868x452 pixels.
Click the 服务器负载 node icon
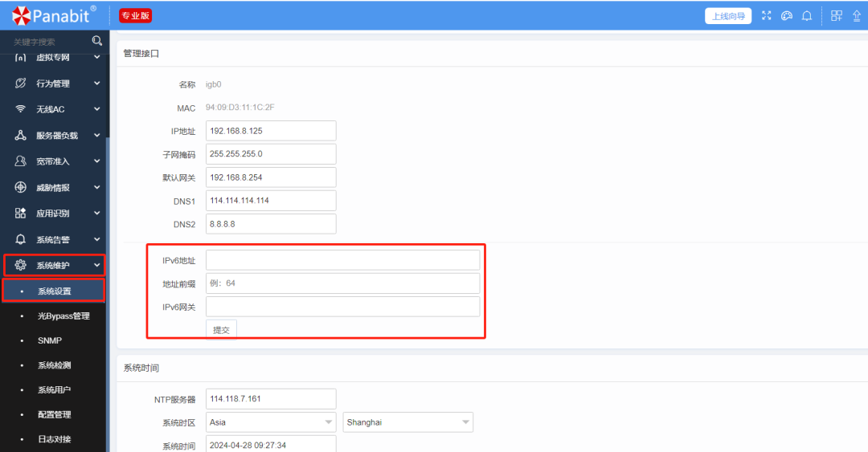tap(20, 135)
